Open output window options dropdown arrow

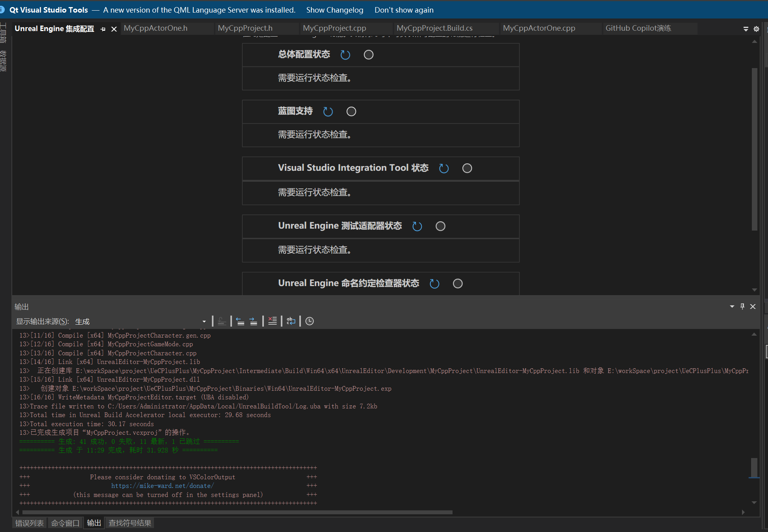[x=732, y=306]
